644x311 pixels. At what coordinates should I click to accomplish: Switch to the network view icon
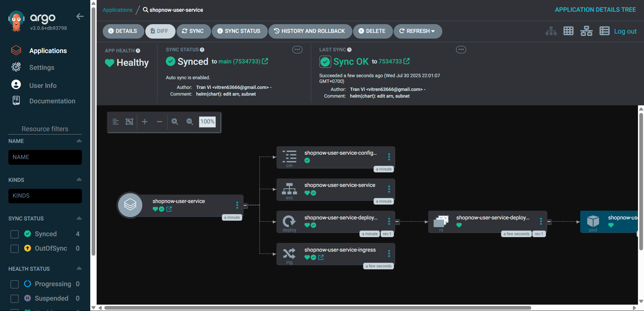pos(586,31)
